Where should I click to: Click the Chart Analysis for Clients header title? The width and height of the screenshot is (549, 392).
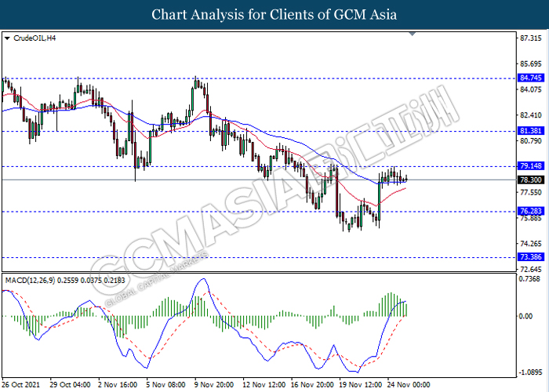(274, 15)
